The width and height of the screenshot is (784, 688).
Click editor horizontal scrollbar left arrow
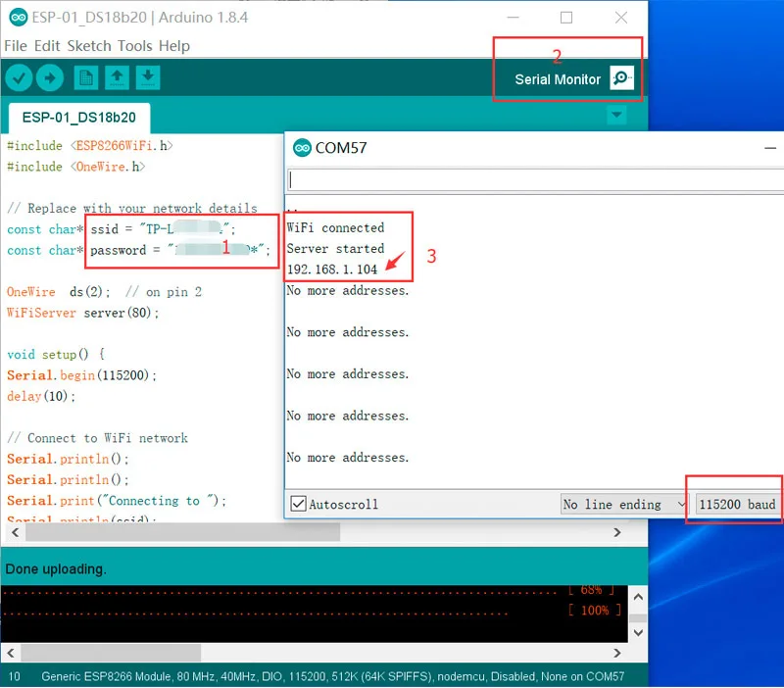[x=15, y=532]
